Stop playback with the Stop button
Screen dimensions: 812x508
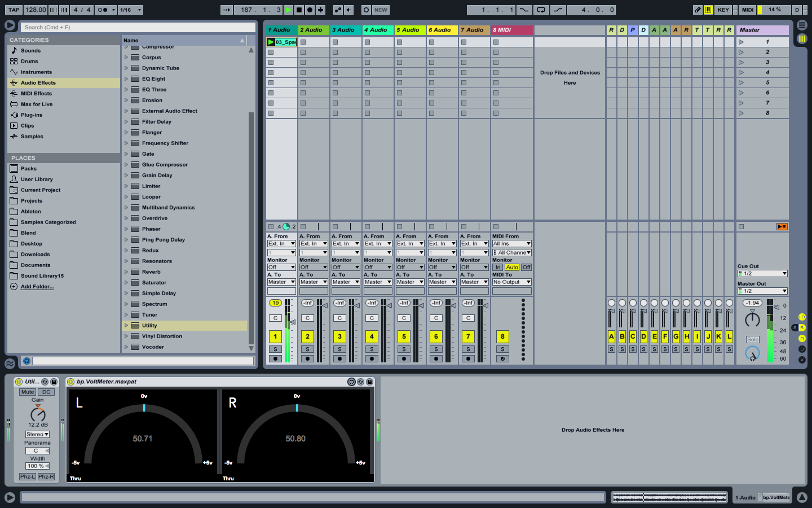(299, 10)
